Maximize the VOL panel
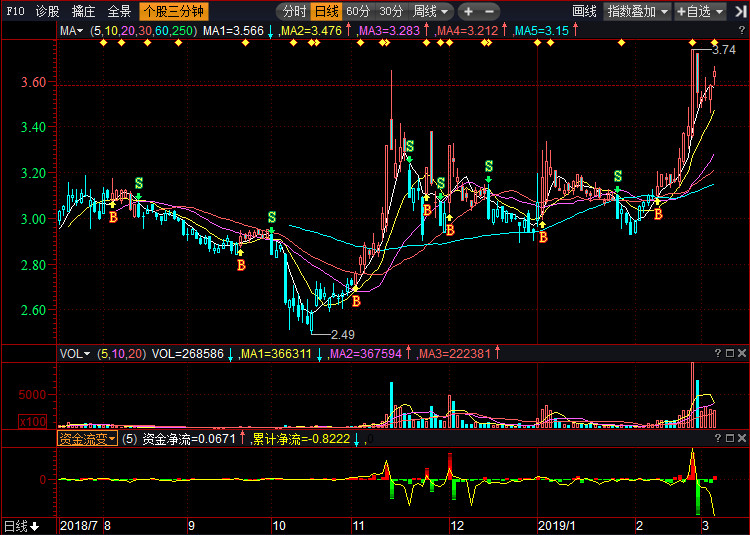Viewport: 750px width, 535px height. pyautogui.click(x=730, y=353)
